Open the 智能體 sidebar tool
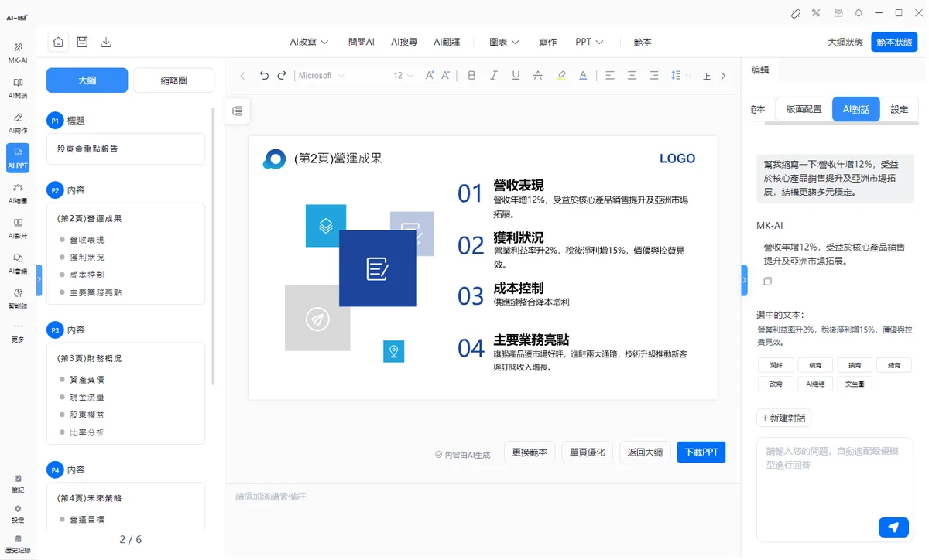The width and height of the screenshot is (929, 560). point(18,299)
